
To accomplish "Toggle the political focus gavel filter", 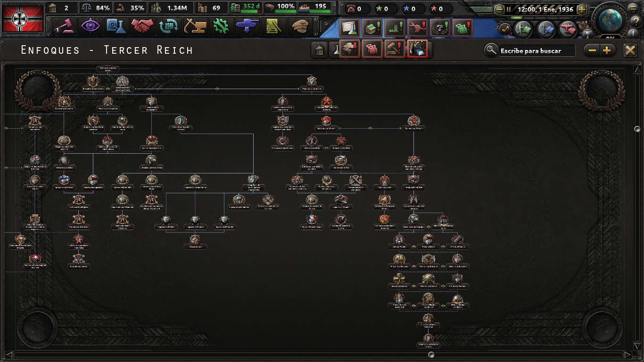I will coord(396,49).
